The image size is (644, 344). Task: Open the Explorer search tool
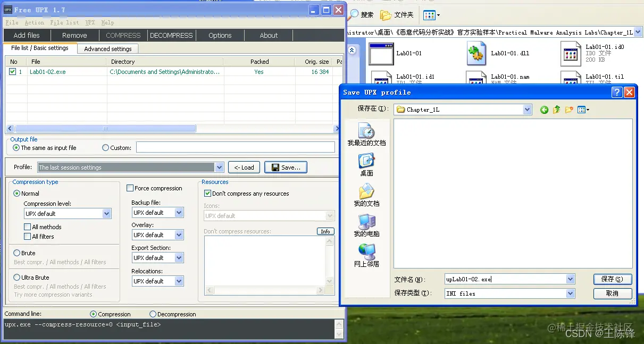[x=361, y=14]
